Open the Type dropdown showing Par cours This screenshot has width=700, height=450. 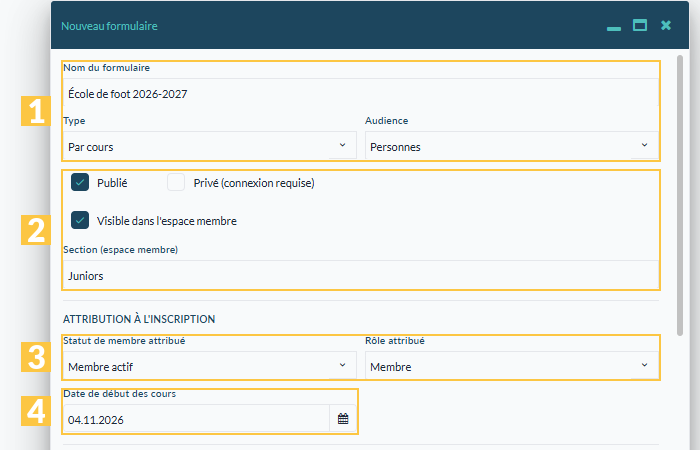point(210,146)
